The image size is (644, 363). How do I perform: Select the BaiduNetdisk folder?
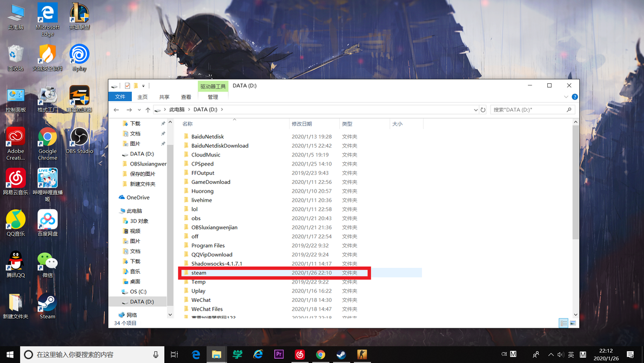coord(207,136)
